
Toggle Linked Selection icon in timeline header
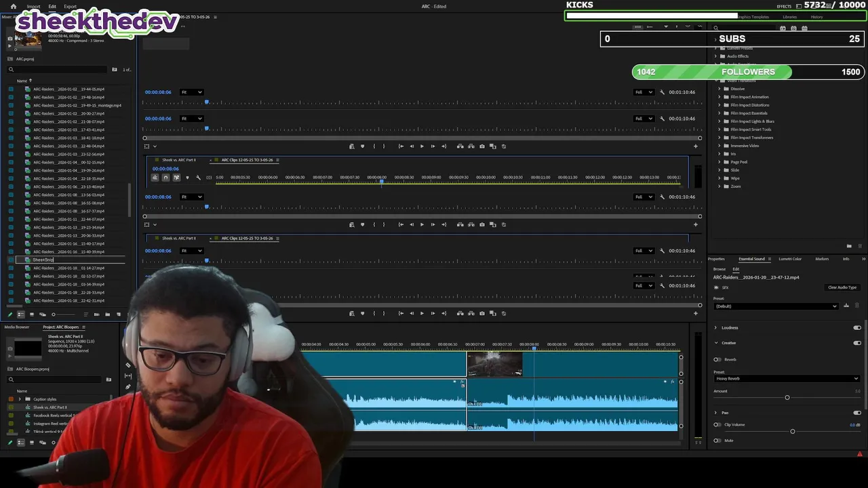coord(176,178)
